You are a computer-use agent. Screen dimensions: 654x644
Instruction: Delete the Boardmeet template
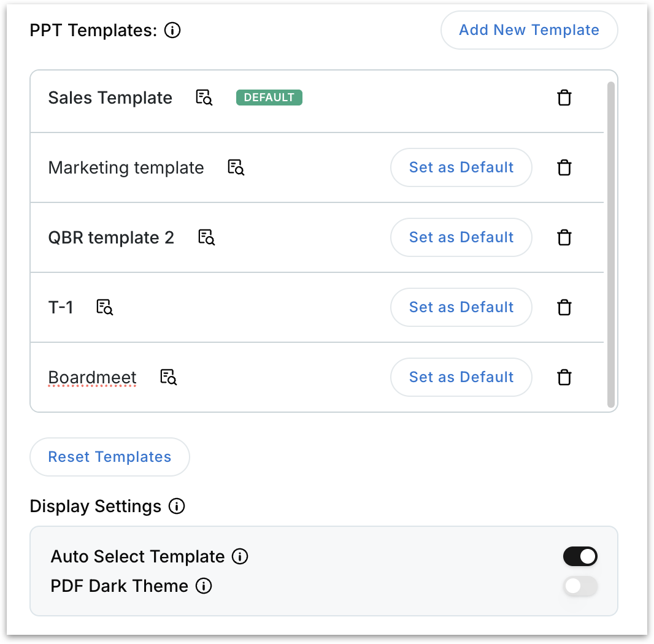click(564, 377)
